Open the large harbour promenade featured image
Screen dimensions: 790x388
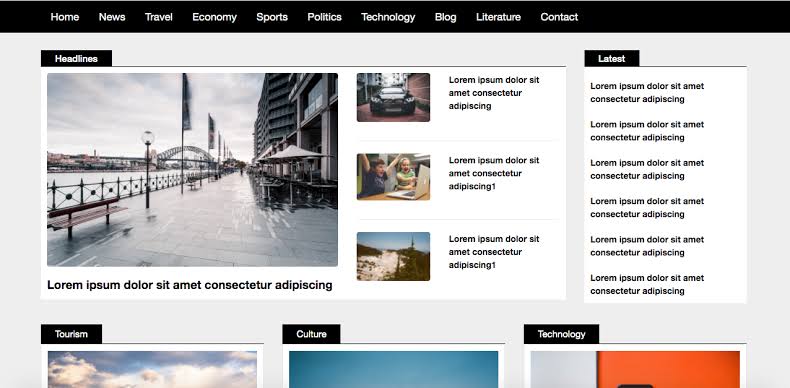click(192, 170)
